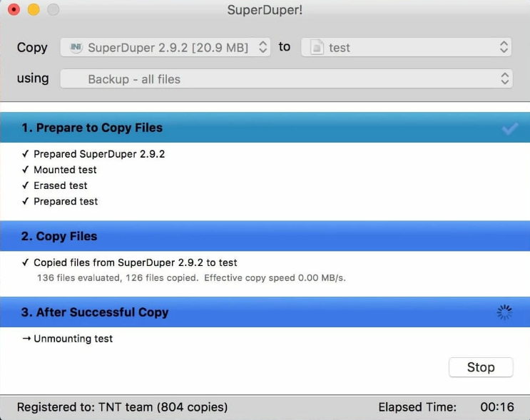
Task: Select the 3. After Successful Copy header
Action: point(265,312)
